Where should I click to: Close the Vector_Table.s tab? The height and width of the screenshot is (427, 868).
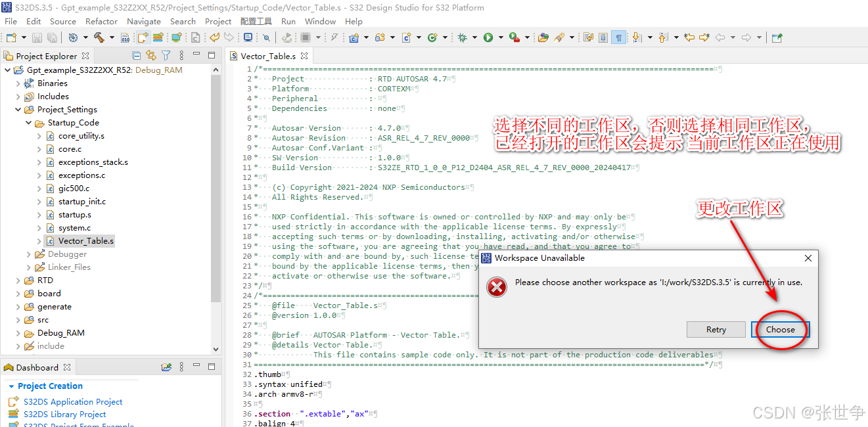304,56
